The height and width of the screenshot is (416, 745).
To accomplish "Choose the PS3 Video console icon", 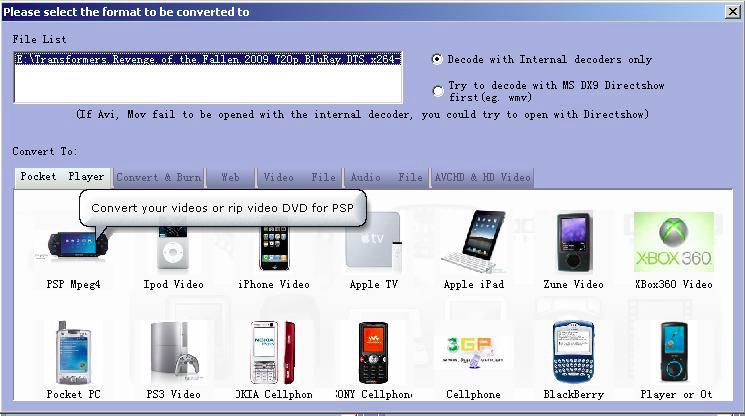I will (x=174, y=352).
